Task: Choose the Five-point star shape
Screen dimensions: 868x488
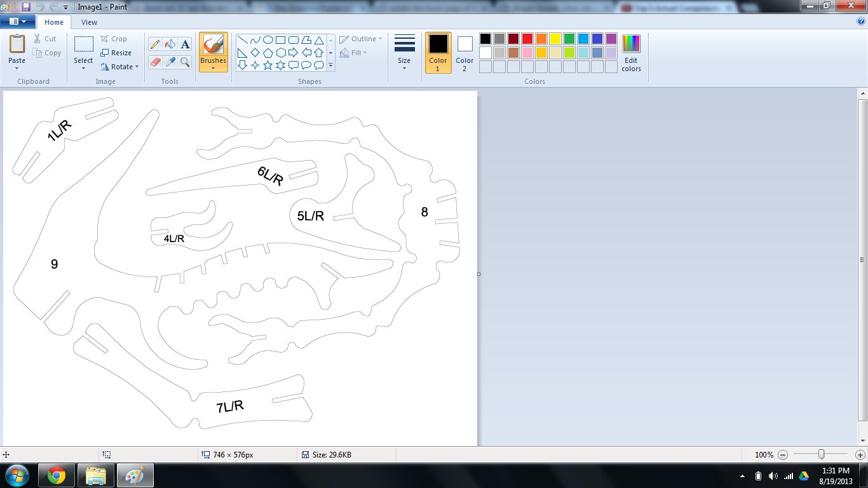Action: (x=268, y=65)
